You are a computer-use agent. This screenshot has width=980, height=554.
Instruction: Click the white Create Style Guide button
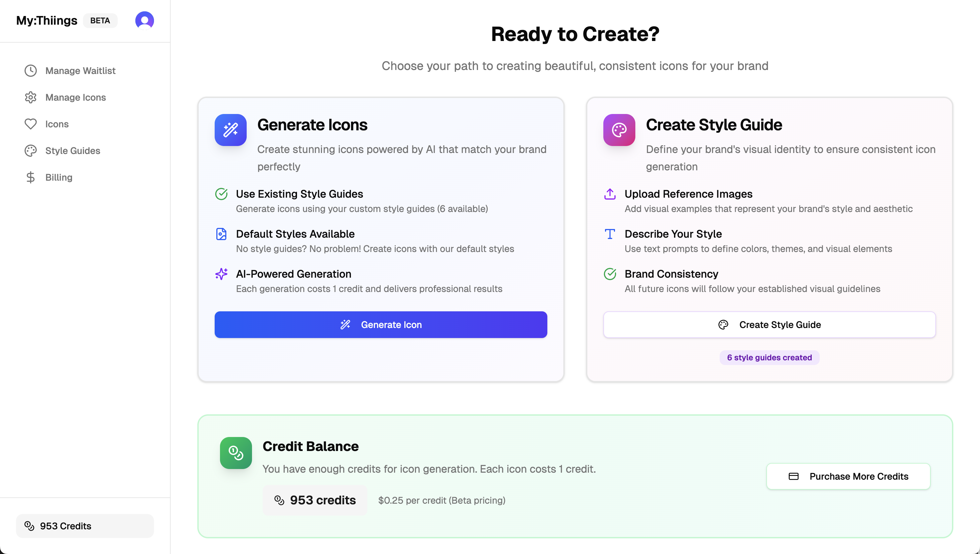click(769, 325)
